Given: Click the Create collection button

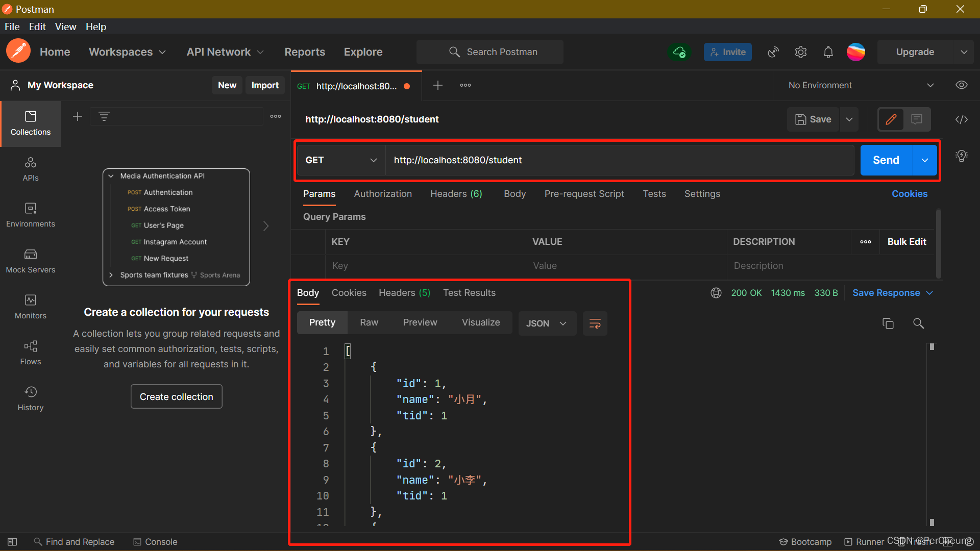Looking at the screenshot, I should tap(176, 397).
